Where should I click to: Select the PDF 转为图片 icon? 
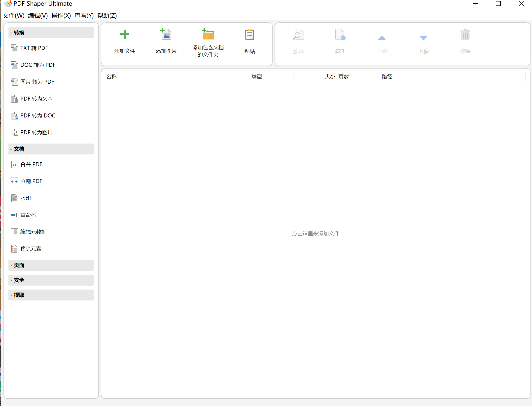[x=14, y=132]
